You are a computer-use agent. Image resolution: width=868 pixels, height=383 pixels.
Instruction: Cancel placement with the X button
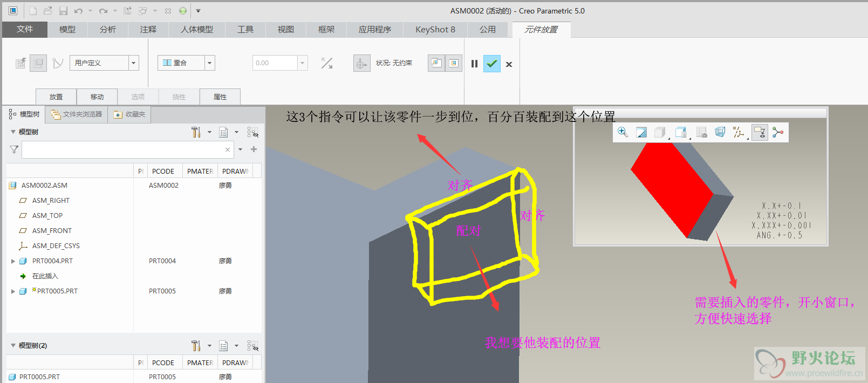509,64
